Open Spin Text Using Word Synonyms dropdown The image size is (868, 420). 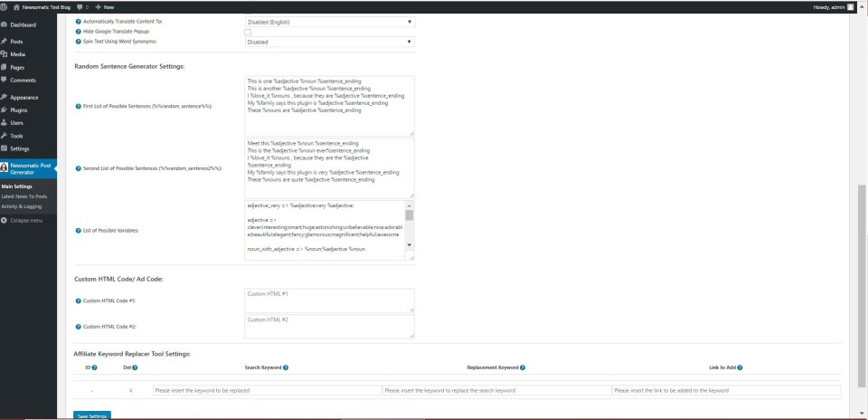329,42
